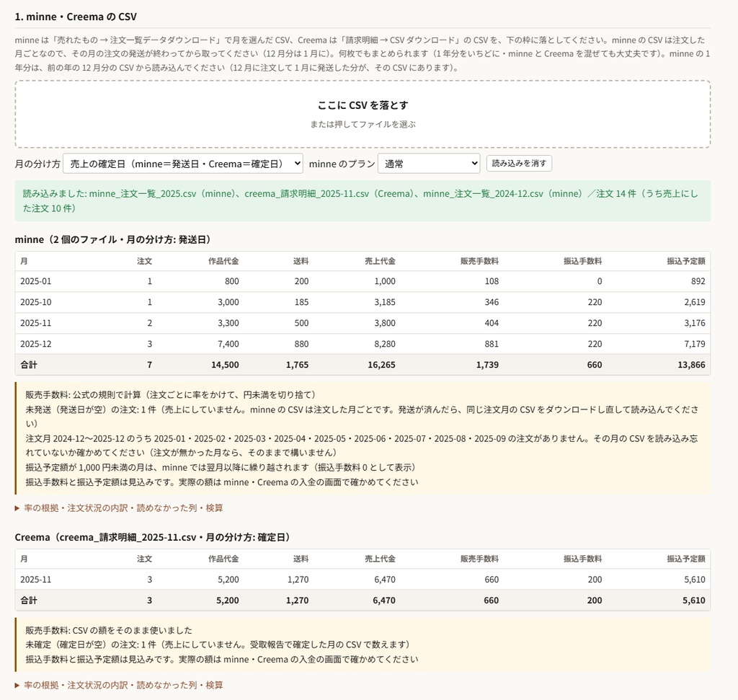Click the 346 販売手数料 cell

[x=492, y=302]
